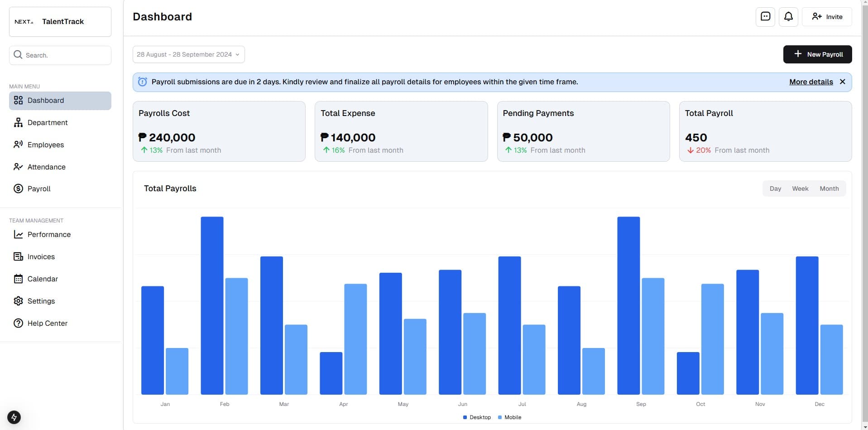
Task: Click the Apr Desktop bar in chart
Action: 331,373
